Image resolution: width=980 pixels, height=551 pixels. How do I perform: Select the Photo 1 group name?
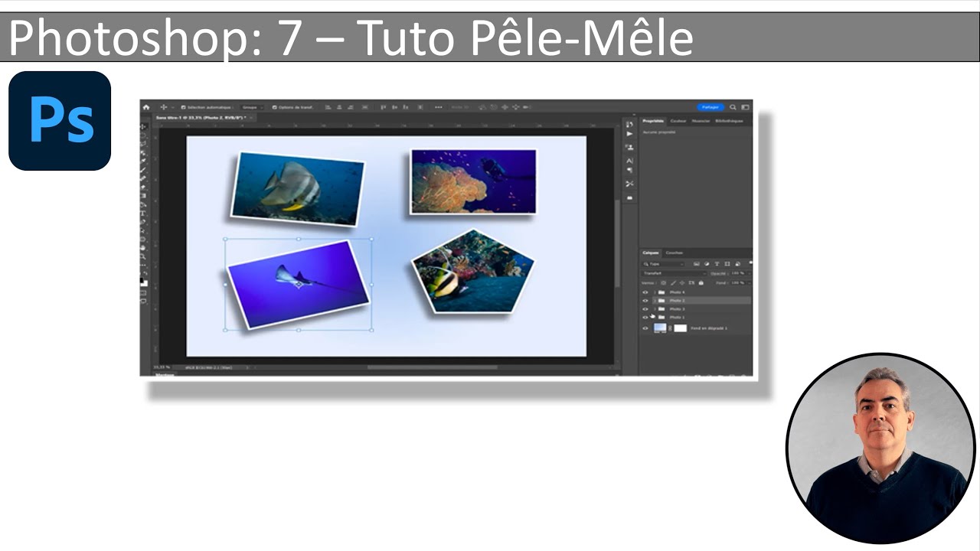[677, 318]
